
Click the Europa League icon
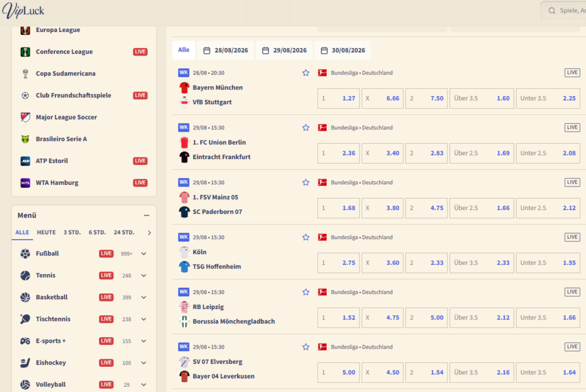25,30
